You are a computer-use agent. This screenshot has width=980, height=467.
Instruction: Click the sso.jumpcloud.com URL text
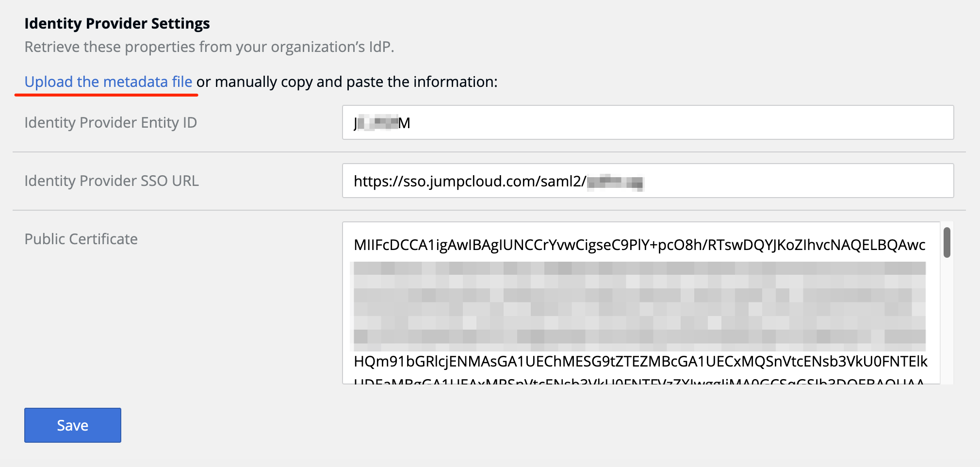tap(470, 181)
